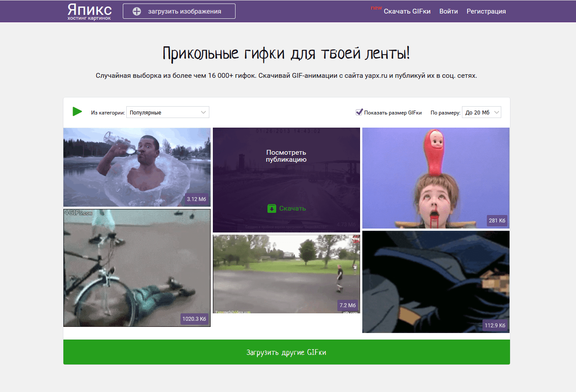The width and height of the screenshot is (576, 392).
Task: Click the subtitle starting with Случайная выборка
Action: 286,76
